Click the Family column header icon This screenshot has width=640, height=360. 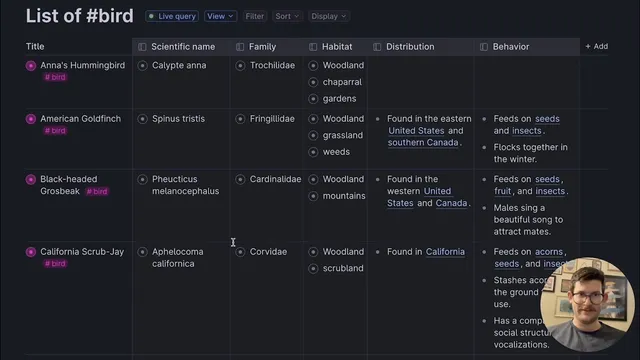(x=240, y=47)
